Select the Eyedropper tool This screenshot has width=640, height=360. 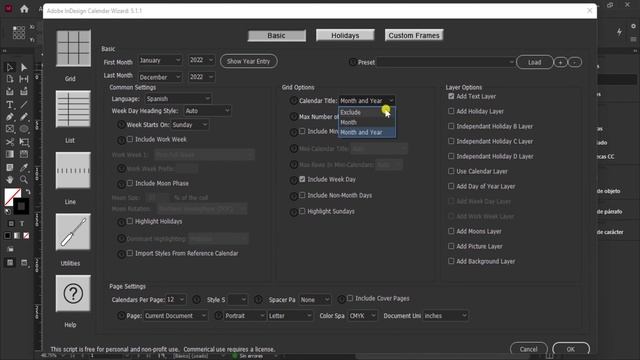(x=24, y=167)
